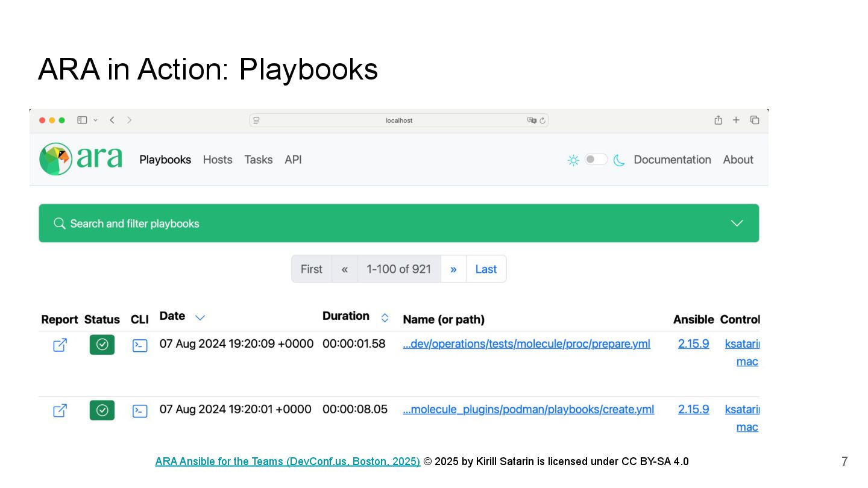The width and height of the screenshot is (868, 488).
Task: Go to the Last page
Action: (x=486, y=269)
